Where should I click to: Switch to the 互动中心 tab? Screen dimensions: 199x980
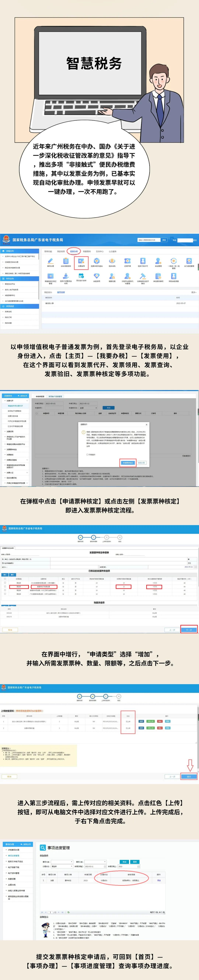[x=100, y=251]
